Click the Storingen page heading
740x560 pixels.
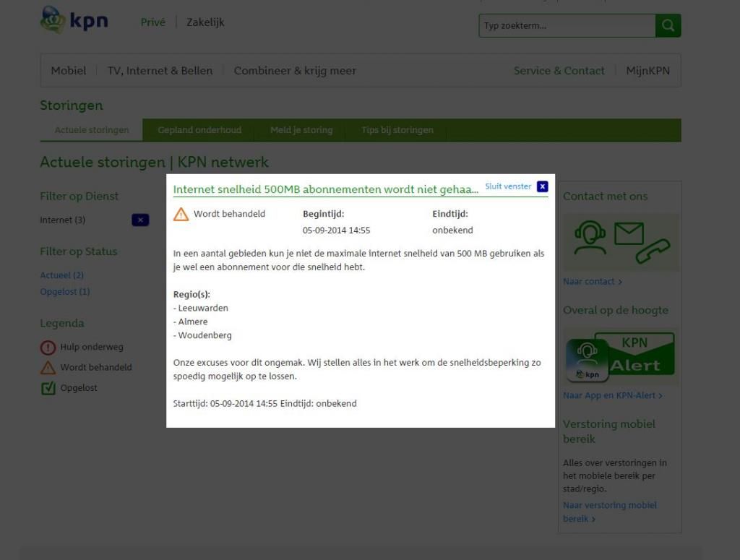72,105
